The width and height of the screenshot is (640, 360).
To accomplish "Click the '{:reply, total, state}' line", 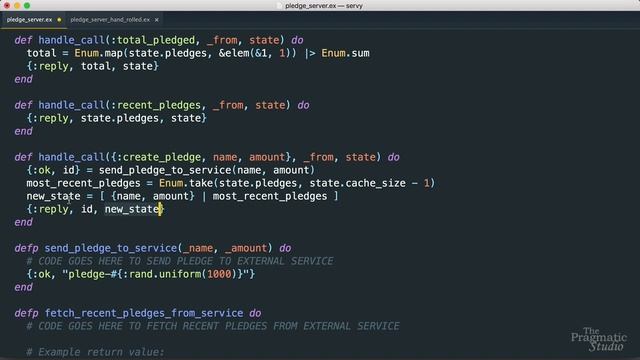I will pyautogui.click(x=93, y=66).
